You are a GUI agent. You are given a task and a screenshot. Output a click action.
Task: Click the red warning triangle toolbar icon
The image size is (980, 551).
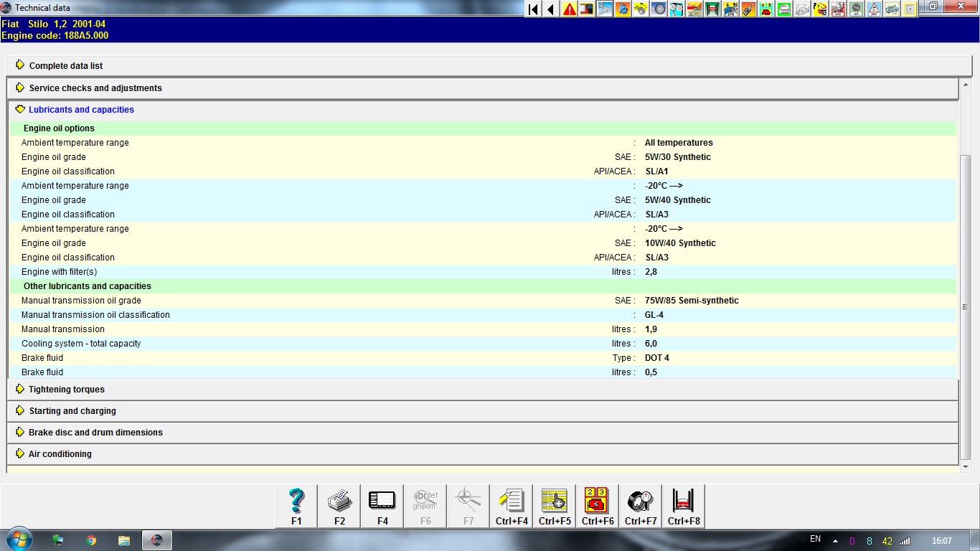(x=570, y=9)
